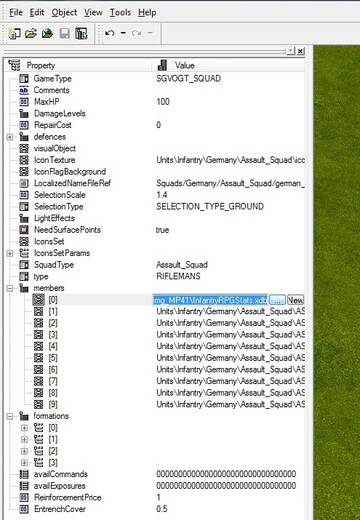Click the Open folder toolbar icon
The width and height of the screenshot is (360, 520).
pyautogui.click(x=31, y=33)
